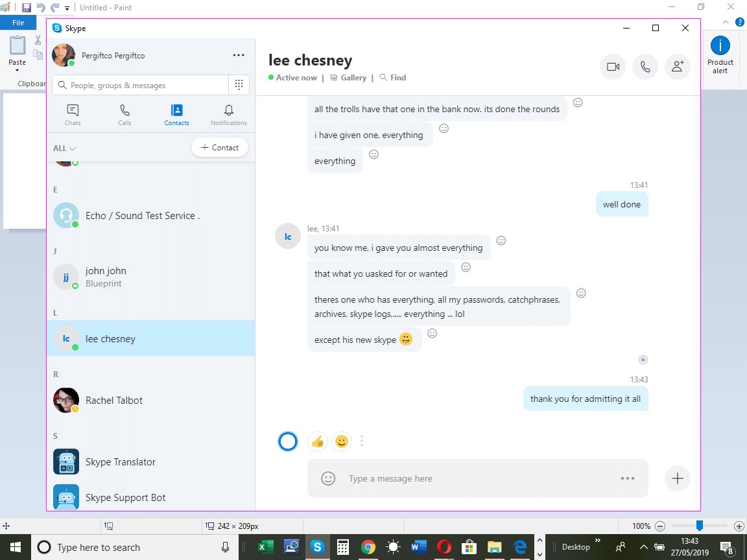Click the "well done" message bubble
This screenshot has height=560, width=747.
(622, 204)
